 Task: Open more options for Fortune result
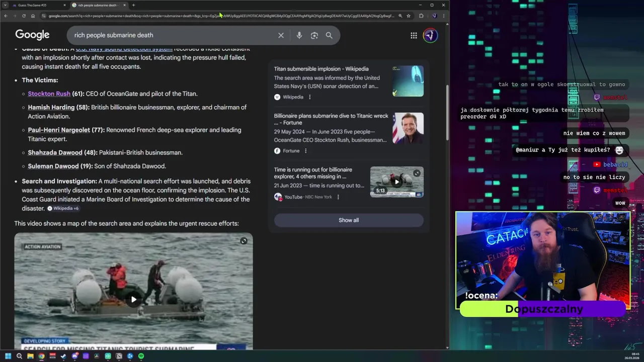(x=305, y=151)
